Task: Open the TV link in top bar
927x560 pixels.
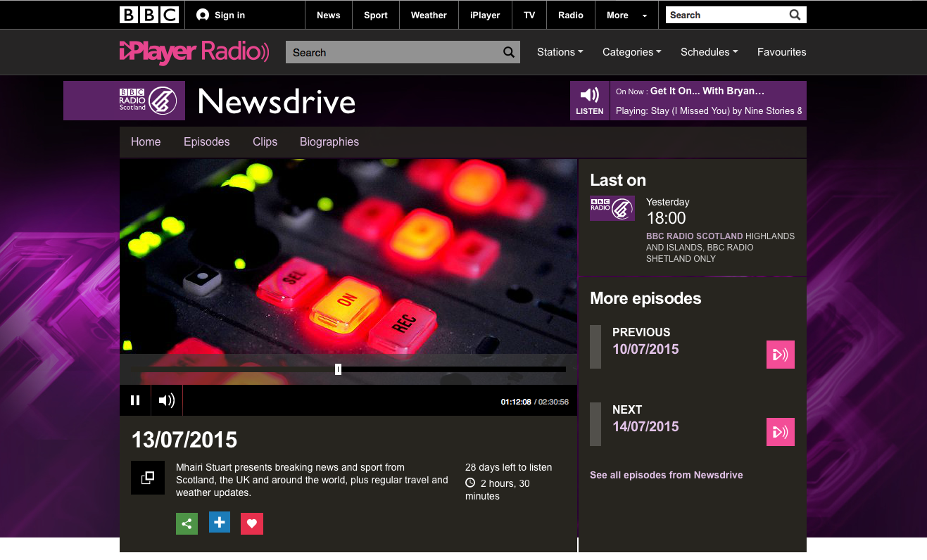Action: tap(529, 15)
